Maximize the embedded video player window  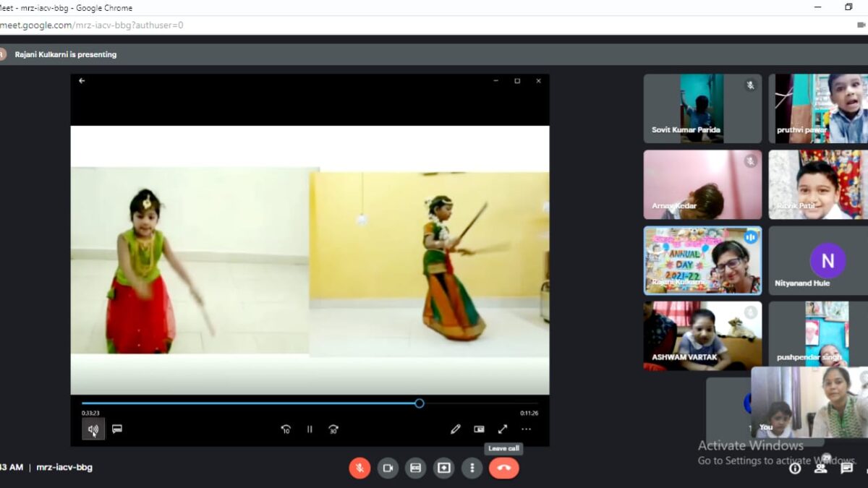517,81
